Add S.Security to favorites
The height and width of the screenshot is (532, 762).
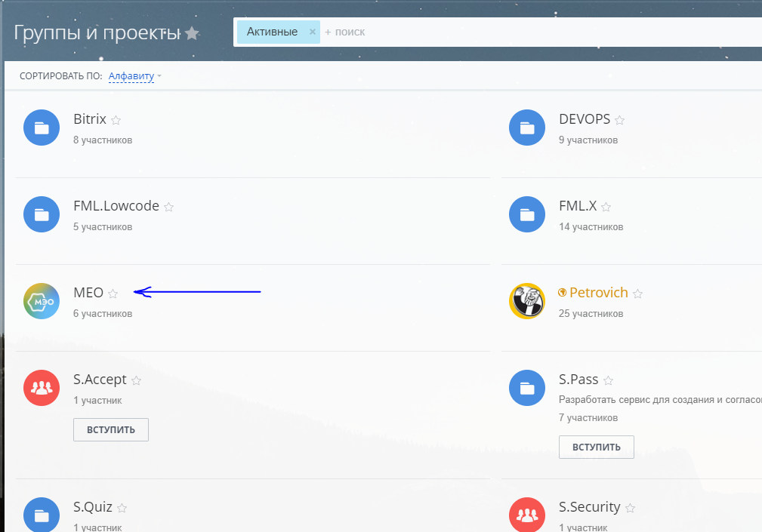click(x=631, y=508)
